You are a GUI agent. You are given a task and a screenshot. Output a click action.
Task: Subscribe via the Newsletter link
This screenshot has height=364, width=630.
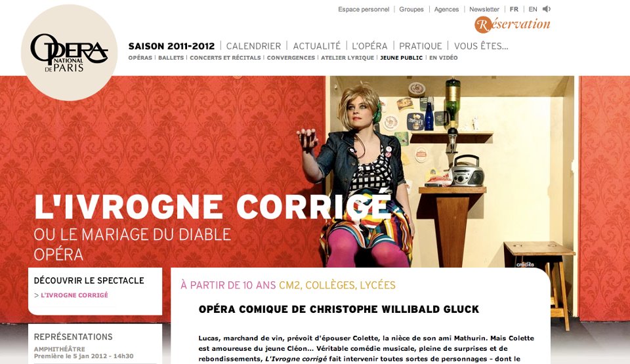tap(484, 9)
